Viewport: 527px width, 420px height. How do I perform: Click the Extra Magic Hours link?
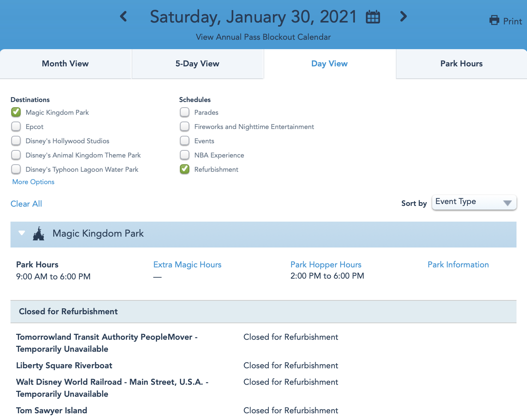187,265
